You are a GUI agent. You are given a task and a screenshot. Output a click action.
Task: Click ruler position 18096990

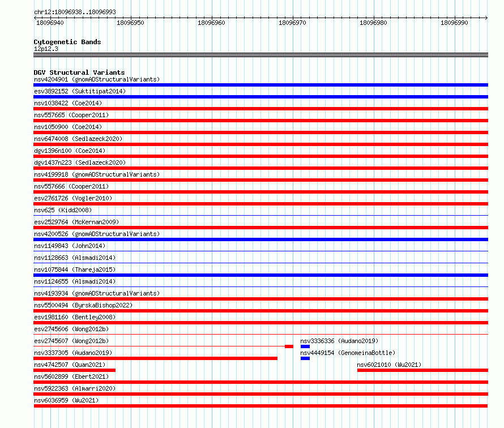coord(455,23)
